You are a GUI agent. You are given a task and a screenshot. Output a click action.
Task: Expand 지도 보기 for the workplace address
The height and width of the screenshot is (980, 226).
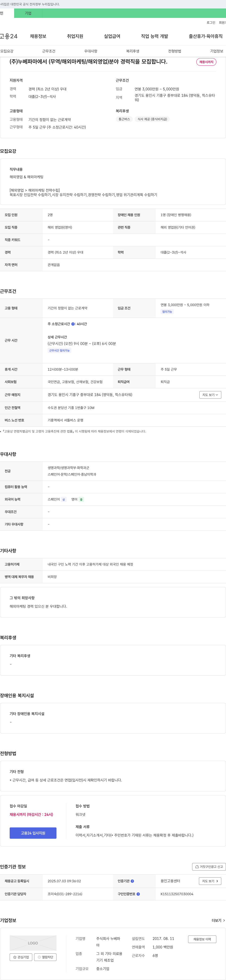click(210, 395)
